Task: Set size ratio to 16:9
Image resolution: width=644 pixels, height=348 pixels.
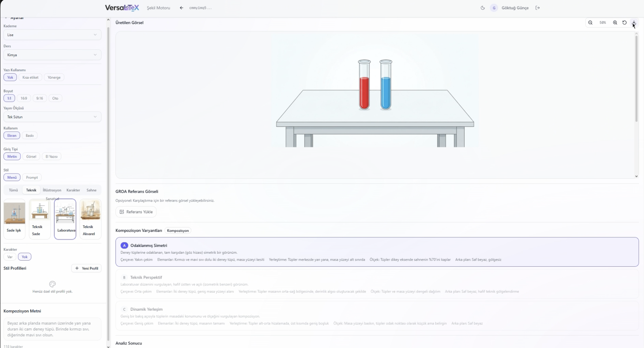Action: [24, 98]
